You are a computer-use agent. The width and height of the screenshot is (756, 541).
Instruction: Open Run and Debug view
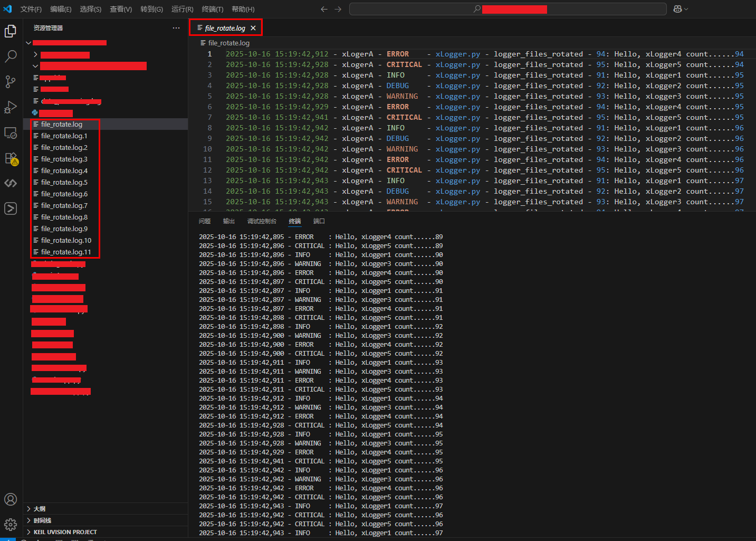point(11,107)
